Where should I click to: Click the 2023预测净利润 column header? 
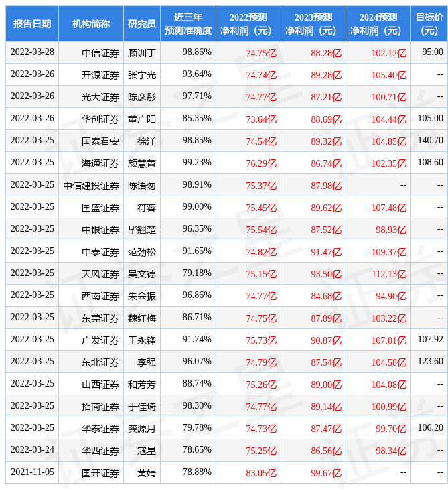pos(313,23)
